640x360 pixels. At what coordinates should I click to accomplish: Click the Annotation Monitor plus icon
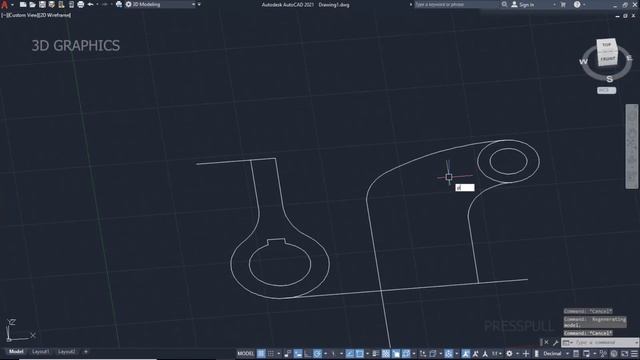pos(526,353)
